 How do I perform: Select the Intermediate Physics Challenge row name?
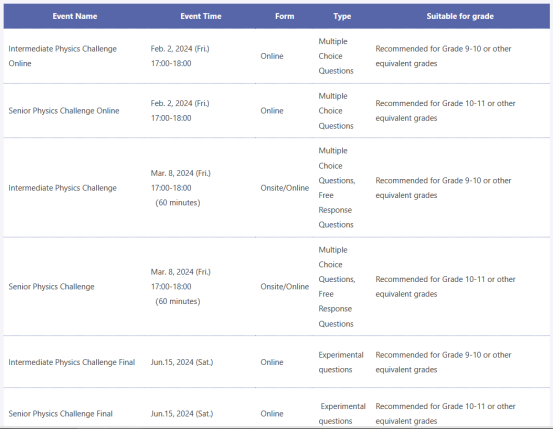(63, 188)
